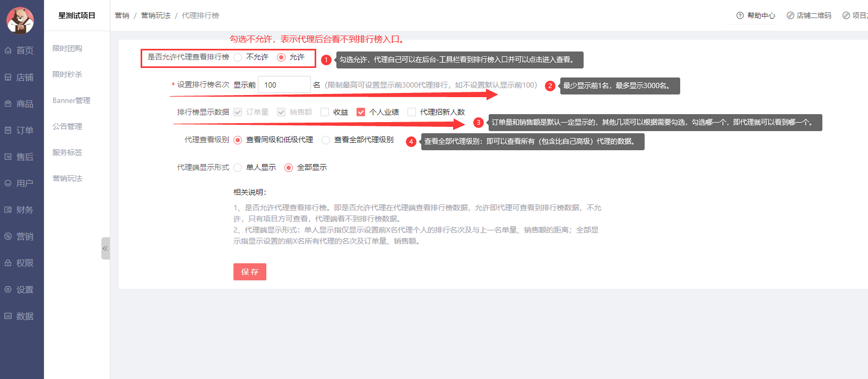Click the ranking count input field
The height and width of the screenshot is (379, 868).
click(284, 85)
